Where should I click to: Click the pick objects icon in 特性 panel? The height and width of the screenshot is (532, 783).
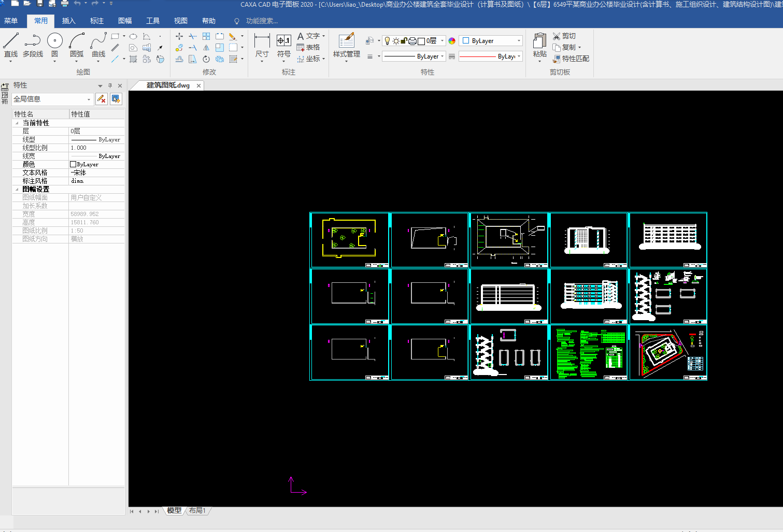(x=116, y=99)
